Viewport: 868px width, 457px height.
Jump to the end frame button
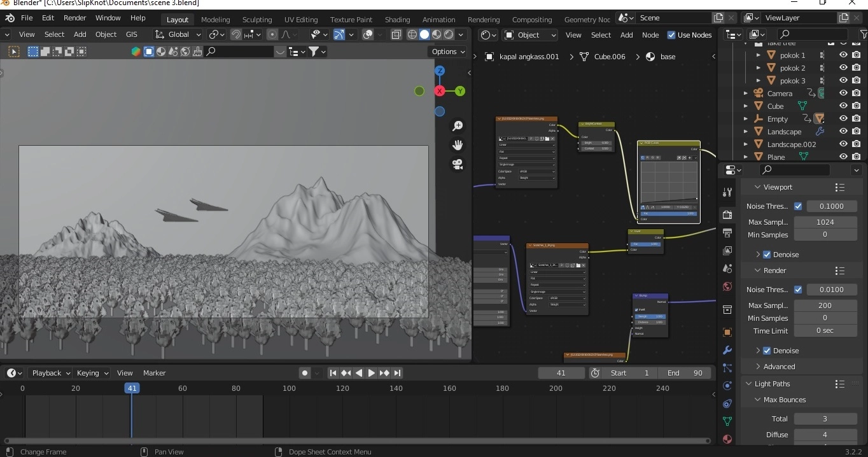pos(397,373)
